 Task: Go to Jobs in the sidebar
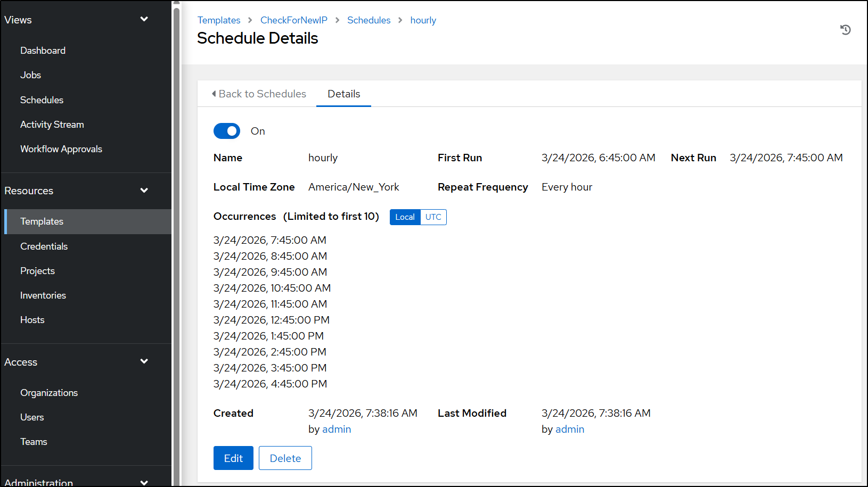pos(30,75)
